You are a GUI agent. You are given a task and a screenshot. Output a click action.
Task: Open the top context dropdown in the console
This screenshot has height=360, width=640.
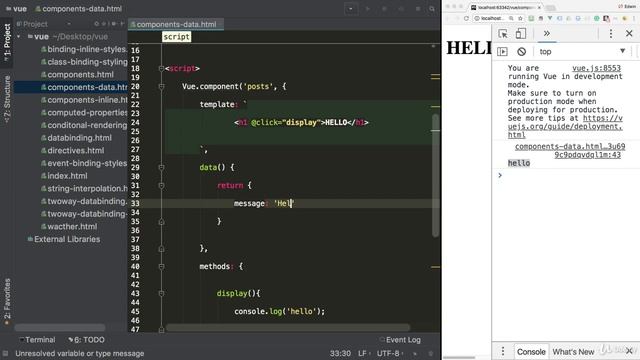582,51
